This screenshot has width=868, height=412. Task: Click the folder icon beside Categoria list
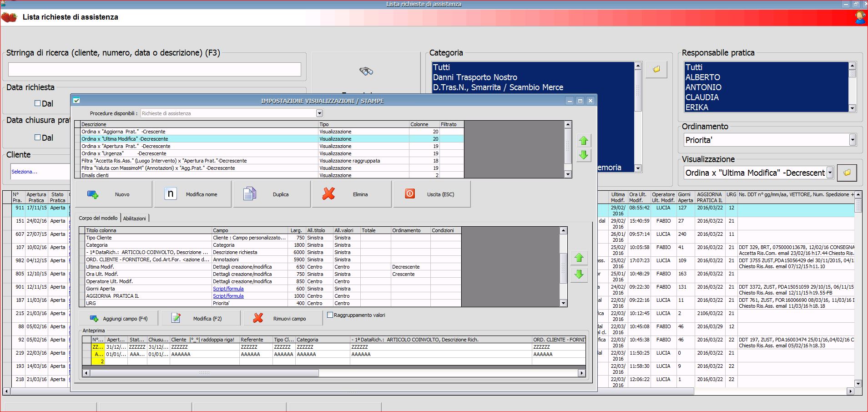click(x=656, y=70)
